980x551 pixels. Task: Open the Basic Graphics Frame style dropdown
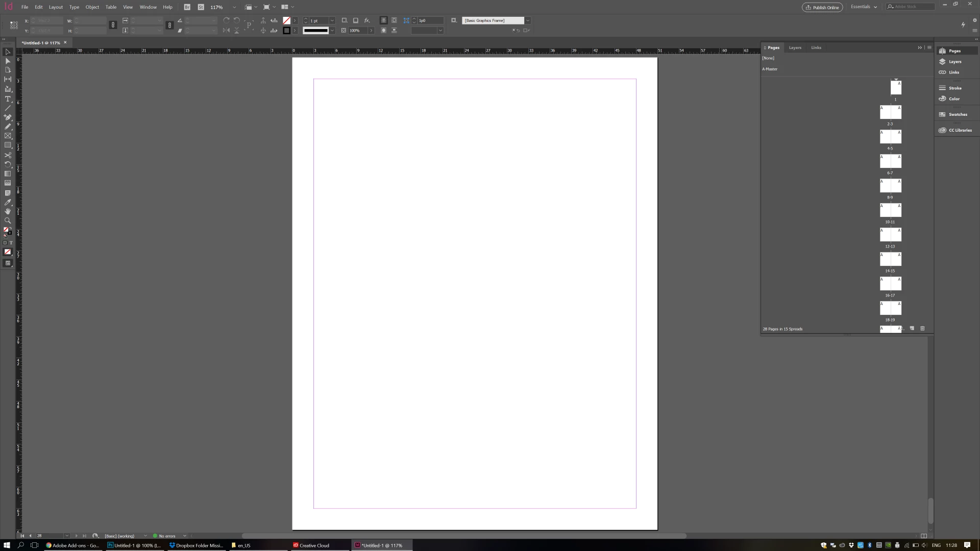tap(528, 20)
